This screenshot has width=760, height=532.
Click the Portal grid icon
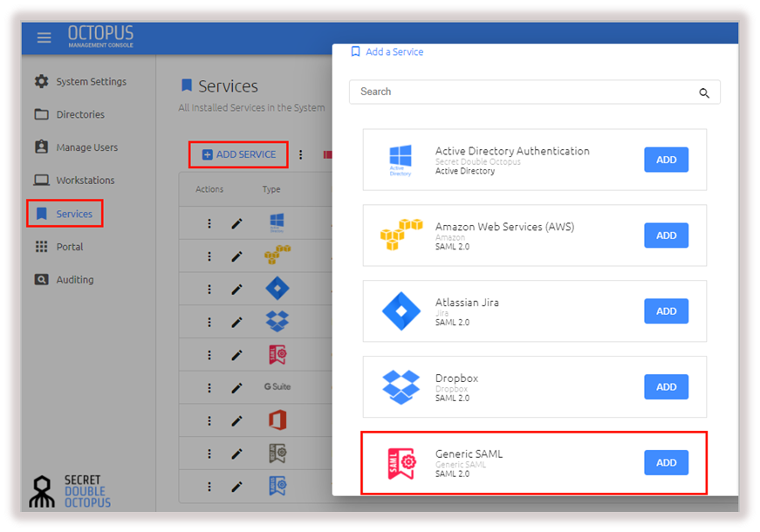pos(42,247)
